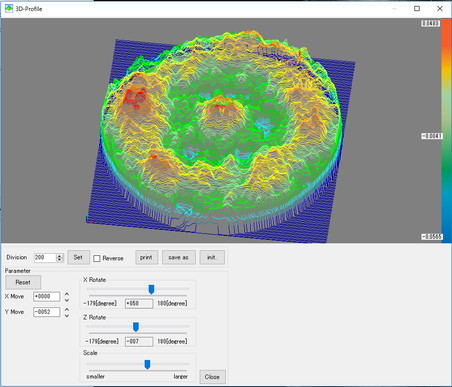Increase Division with the up spinner arrow

click(x=60, y=255)
